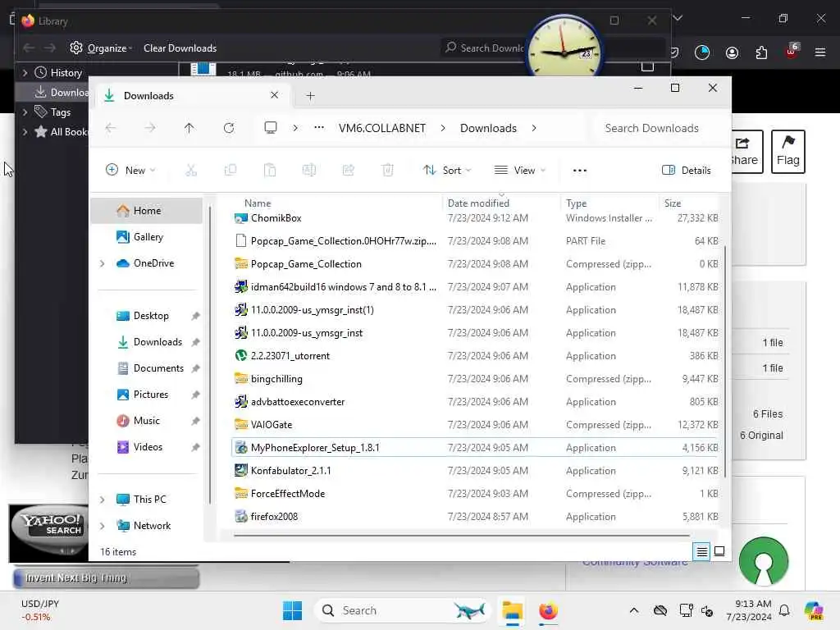Select the Downloads tab in Explorer

tap(191, 95)
